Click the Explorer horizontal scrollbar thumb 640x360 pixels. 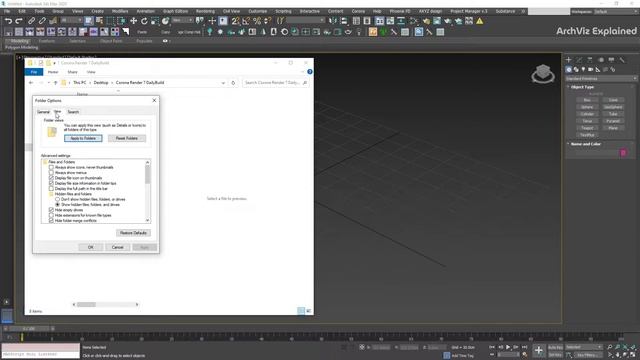click(x=87, y=304)
